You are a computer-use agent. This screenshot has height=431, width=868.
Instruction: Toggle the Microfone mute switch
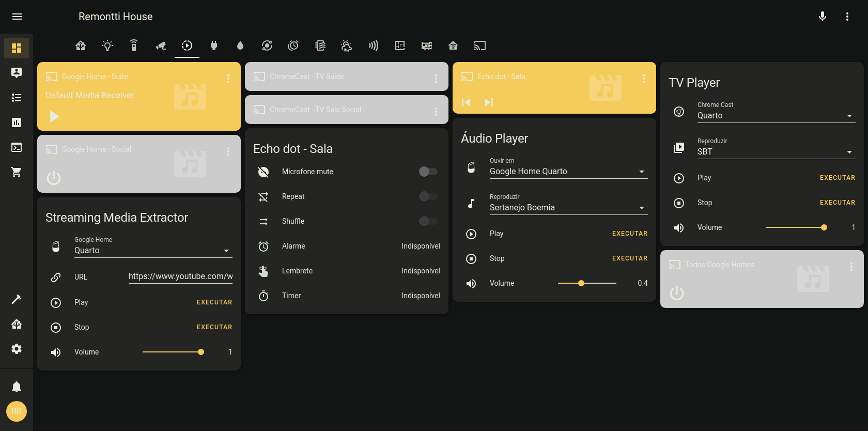[x=428, y=172]
